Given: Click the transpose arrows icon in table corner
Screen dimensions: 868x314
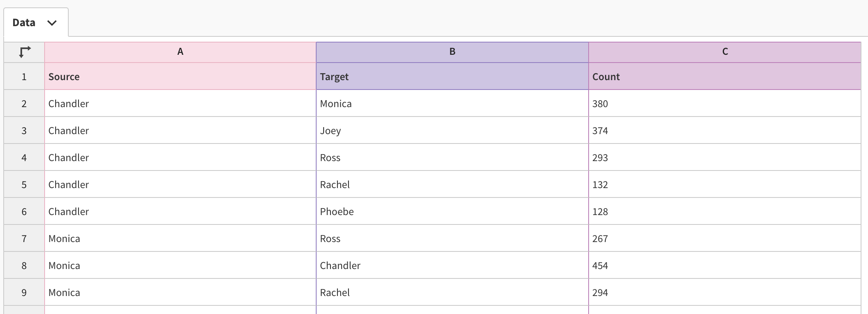Looking at the screenshot, I should tap(25, 52).
